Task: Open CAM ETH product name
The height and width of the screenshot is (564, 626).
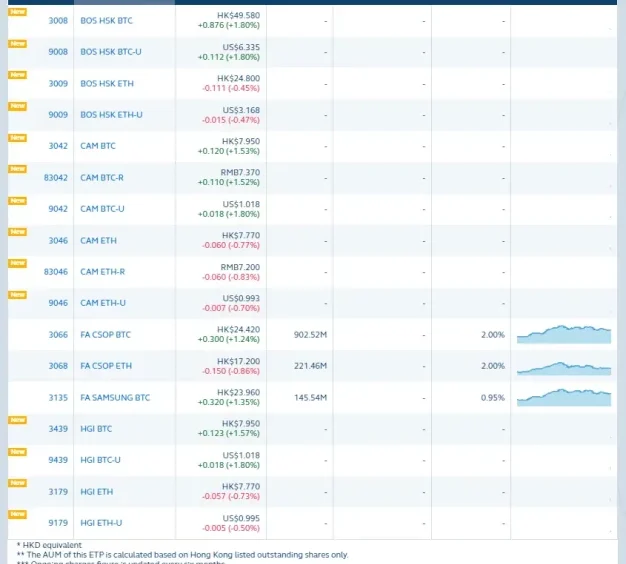Action: tap(99, 241)
